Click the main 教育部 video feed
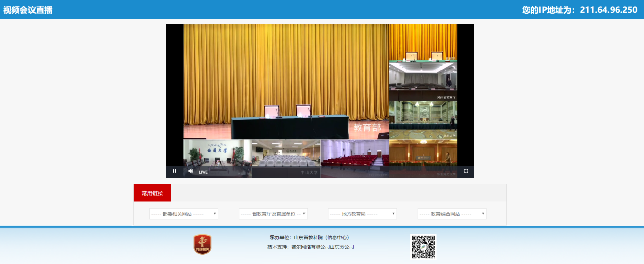Image resolution: width=644 pixels, height=264 pixels. point(286,81)
